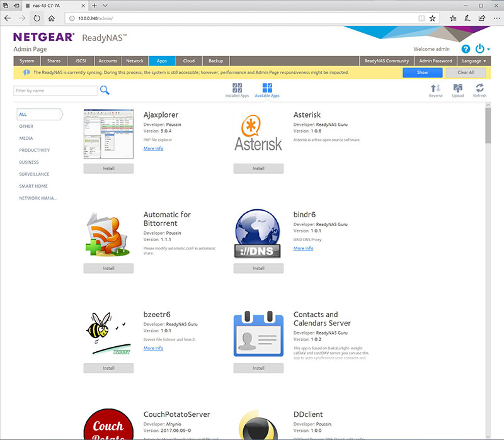Install Contacts and Calendars Server
The width and height of the screenshot is (504, 440).
[x=258, y=368]
